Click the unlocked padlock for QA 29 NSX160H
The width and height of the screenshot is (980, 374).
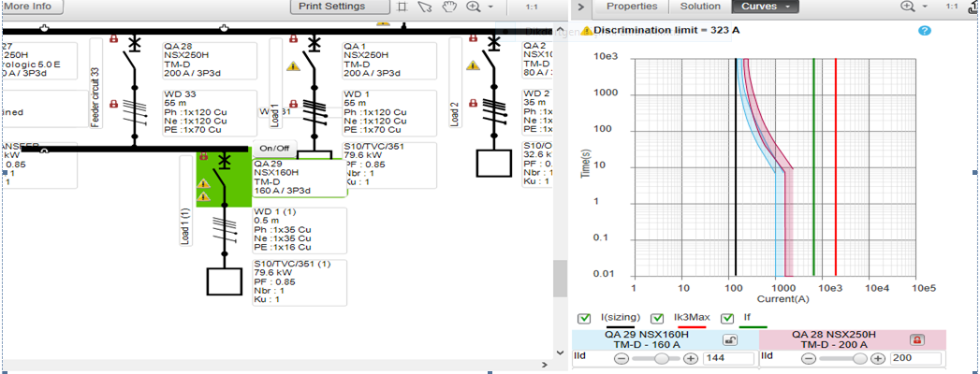point(730,339)
